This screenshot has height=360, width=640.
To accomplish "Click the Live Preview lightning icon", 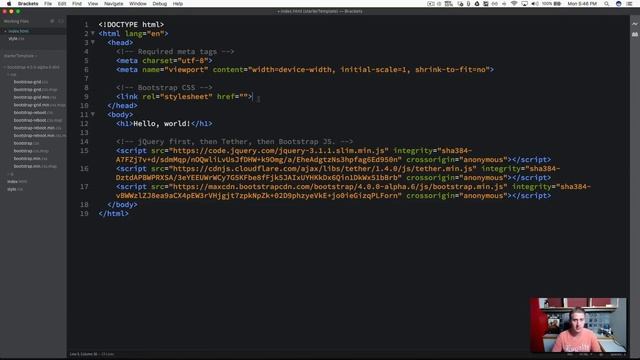I will click(635, 24).
